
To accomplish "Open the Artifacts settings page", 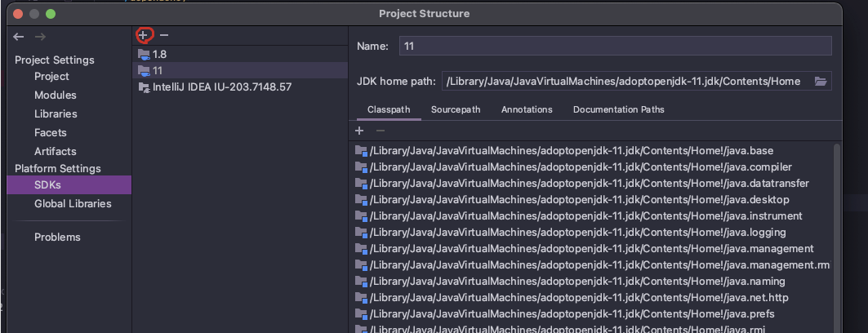I will tap(56, 152).
